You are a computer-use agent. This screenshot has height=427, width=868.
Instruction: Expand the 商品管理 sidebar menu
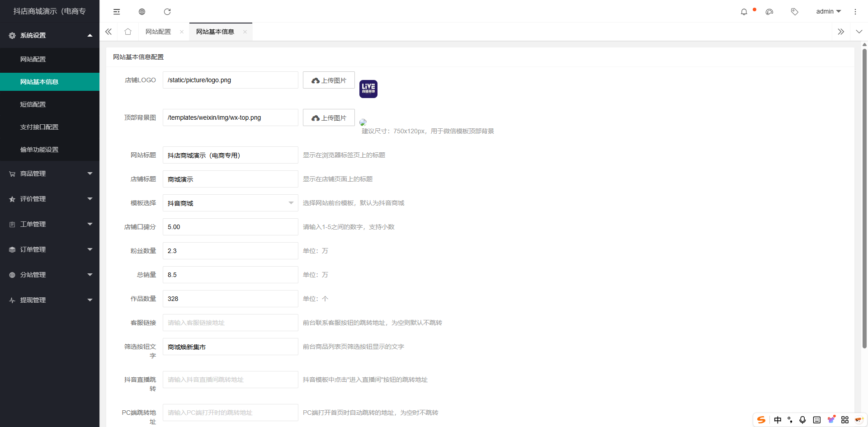tap(50, 174)
